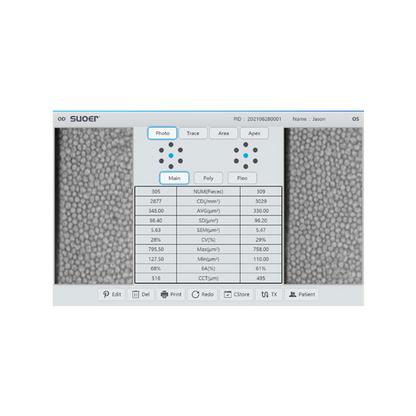The height and width of the screenshot is (416, 416).
Task: Select the upper-right dot of the OS fixation pattern
Action: coord(255,150)
